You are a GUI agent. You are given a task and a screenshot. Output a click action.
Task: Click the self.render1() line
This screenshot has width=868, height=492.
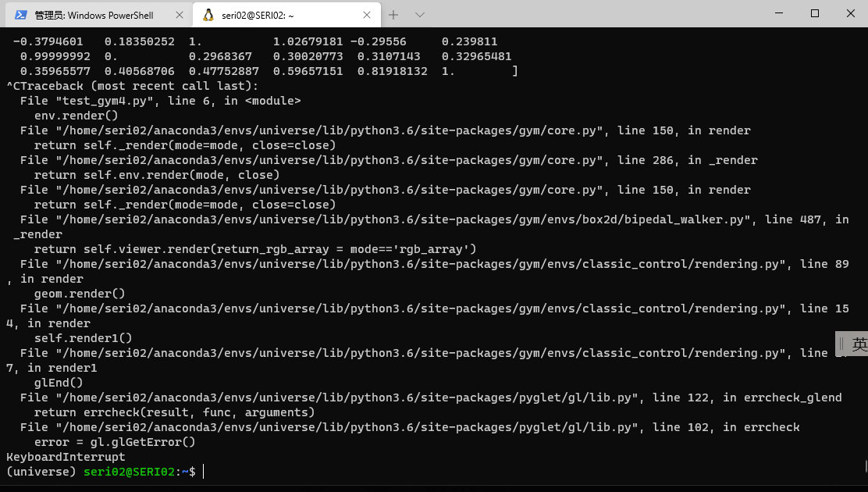tap(83, 338)
